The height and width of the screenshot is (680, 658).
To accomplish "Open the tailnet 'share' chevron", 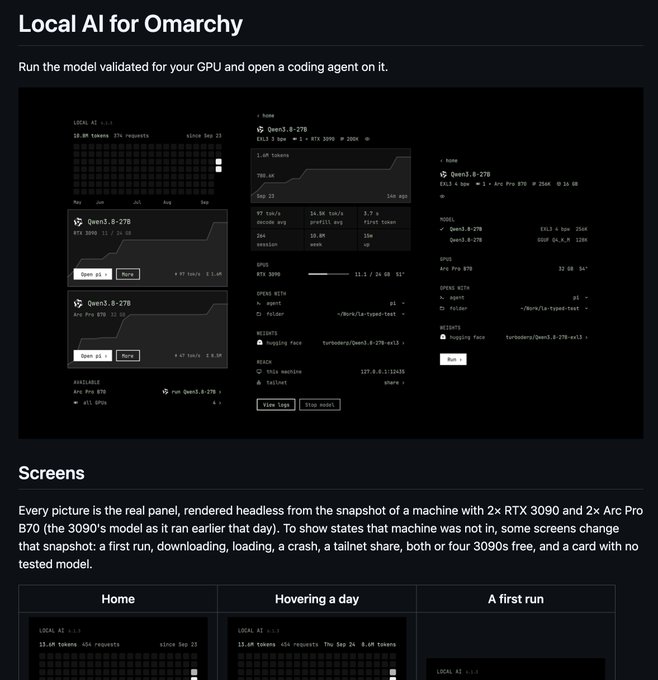I will pyautogui.click(x=394, y=382).
